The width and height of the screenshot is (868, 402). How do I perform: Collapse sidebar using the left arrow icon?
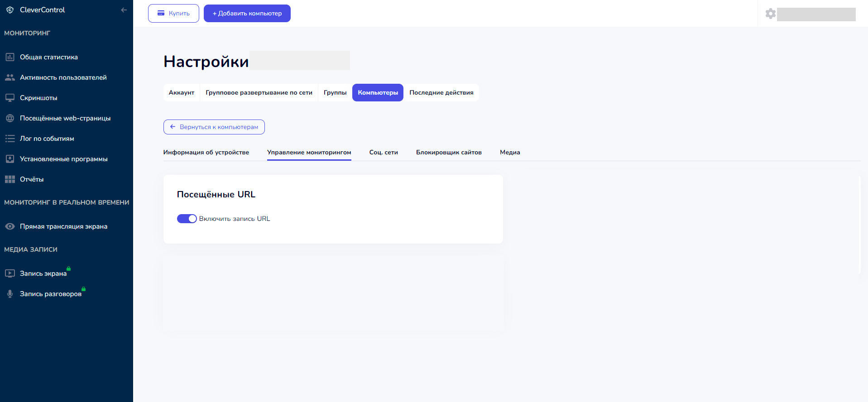coord(124,10)
